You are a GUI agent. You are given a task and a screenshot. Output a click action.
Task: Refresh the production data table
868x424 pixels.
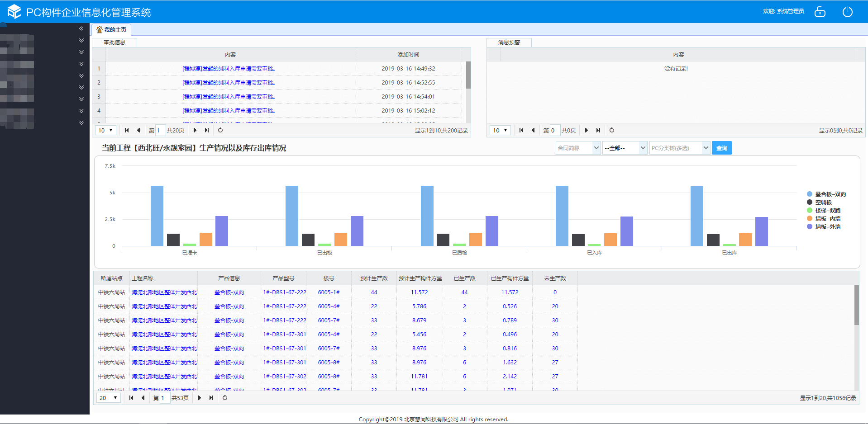coord(225,398)
